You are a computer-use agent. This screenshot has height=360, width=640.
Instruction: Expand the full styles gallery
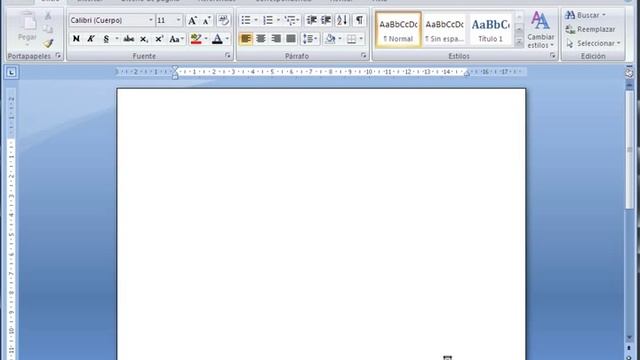tap(519, 42)
